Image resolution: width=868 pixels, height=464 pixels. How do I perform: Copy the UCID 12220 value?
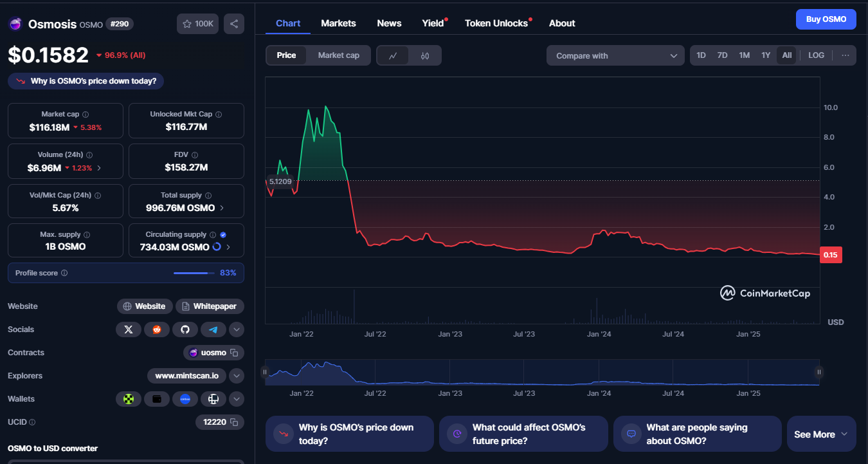(x=235, y=422)
